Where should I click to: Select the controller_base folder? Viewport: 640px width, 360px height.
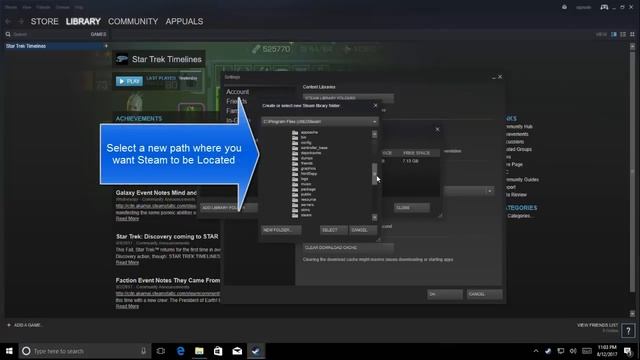[314, 148]
